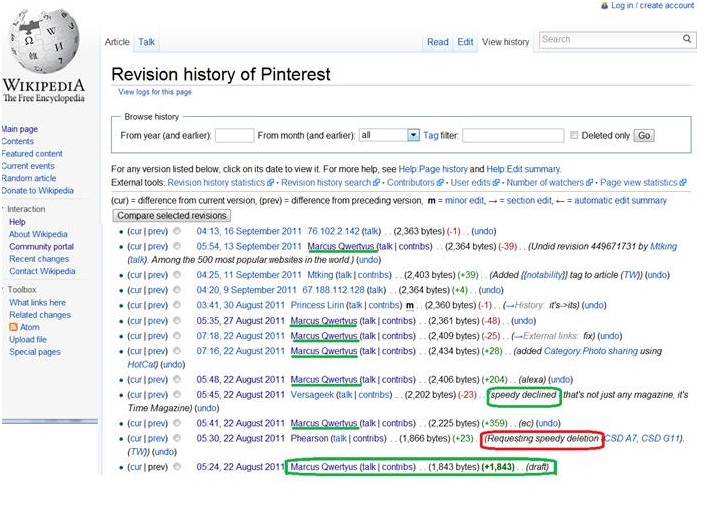
Task: Select radio for 07:18, 22 August 2011 revision
Action: (177, 336)
